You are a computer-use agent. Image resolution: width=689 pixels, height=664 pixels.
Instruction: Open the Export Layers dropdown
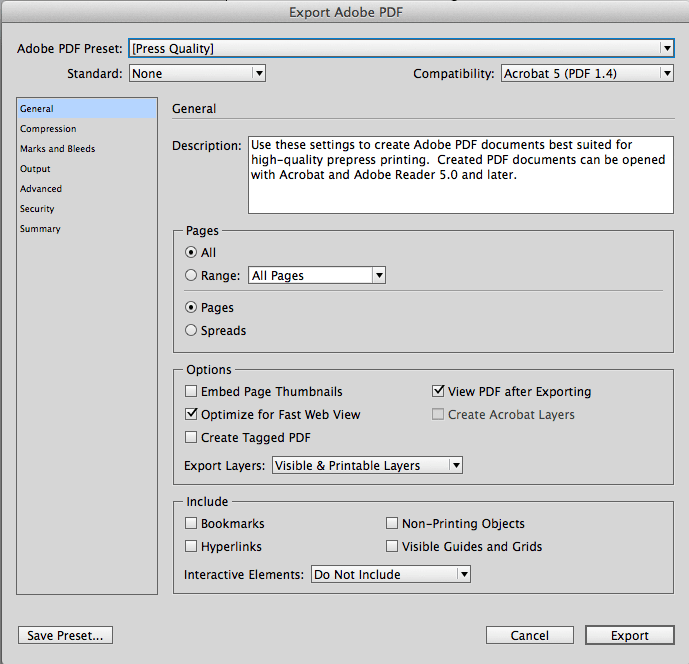pyautogui.click(x=367, y=465)
